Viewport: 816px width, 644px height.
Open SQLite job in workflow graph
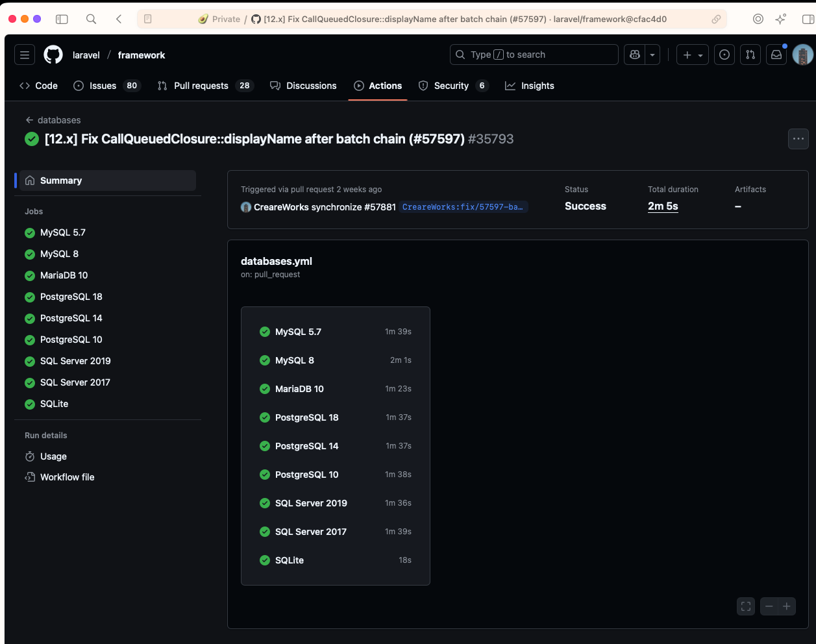coord(335,560)
